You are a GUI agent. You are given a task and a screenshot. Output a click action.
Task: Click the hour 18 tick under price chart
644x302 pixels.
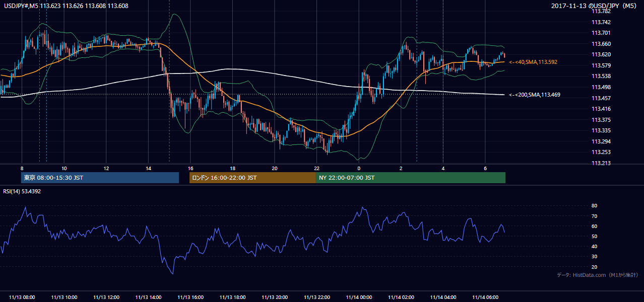(232, 168)
